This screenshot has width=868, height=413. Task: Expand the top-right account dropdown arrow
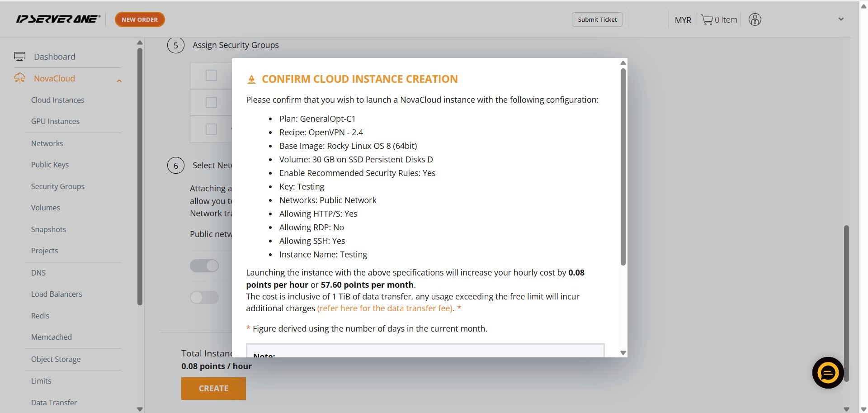point(841,19)
